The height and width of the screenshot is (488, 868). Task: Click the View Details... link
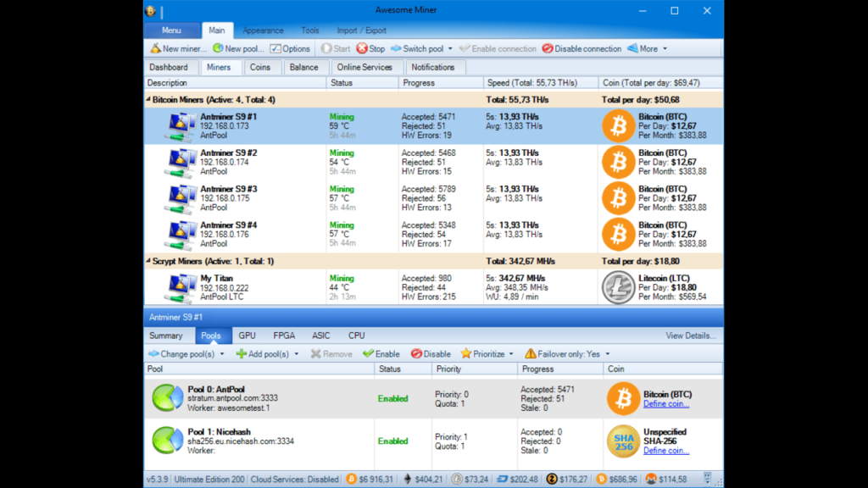(x=690, y=335)
